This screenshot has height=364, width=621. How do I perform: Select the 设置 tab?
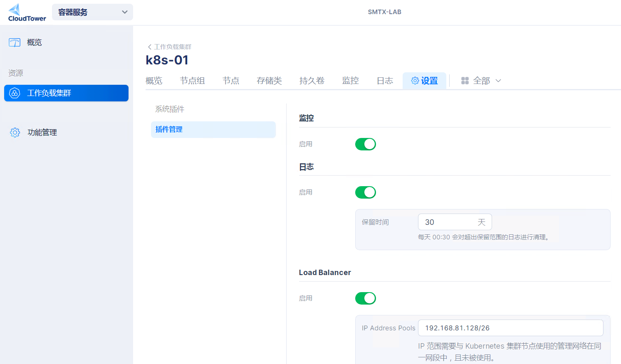(425, 81)
